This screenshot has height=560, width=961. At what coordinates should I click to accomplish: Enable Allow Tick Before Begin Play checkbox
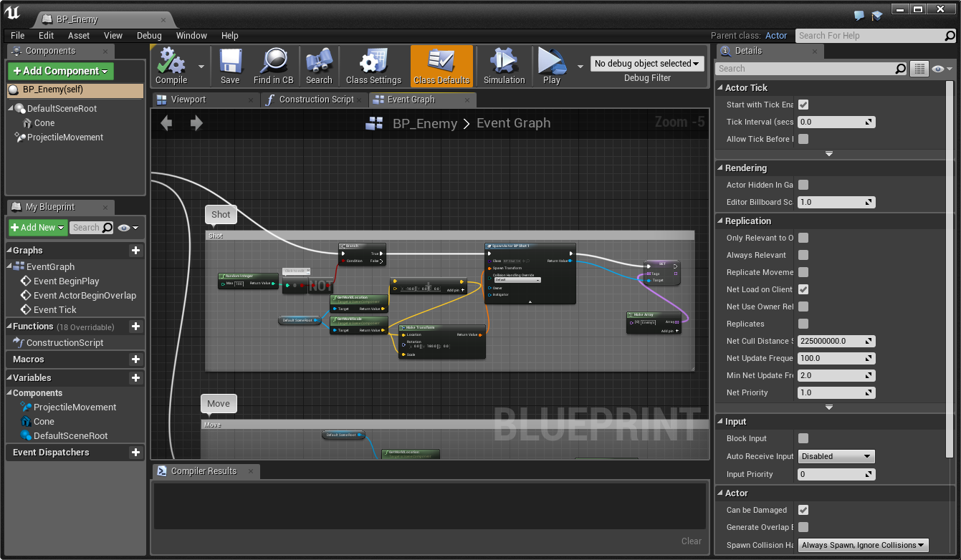pos(803,139)
